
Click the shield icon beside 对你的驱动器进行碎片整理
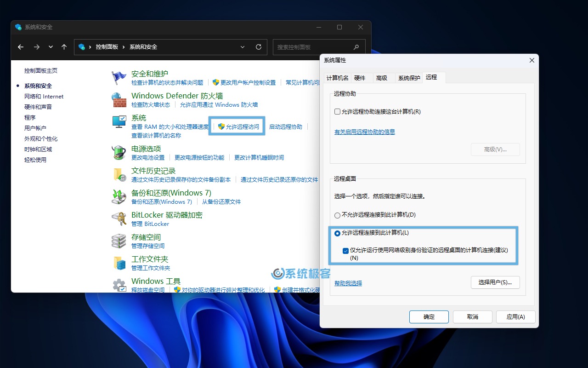(177, 290)
